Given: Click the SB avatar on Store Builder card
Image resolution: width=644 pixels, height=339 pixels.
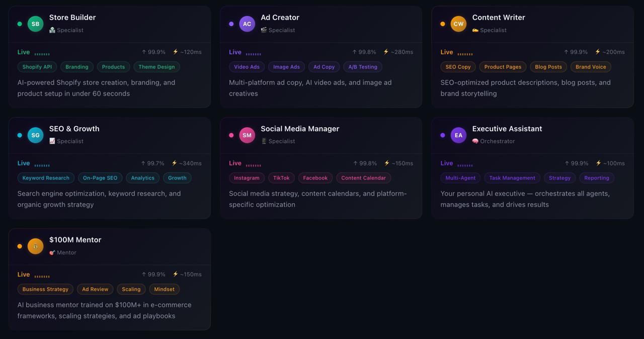Looking at the screenshot, I should 35,24.
